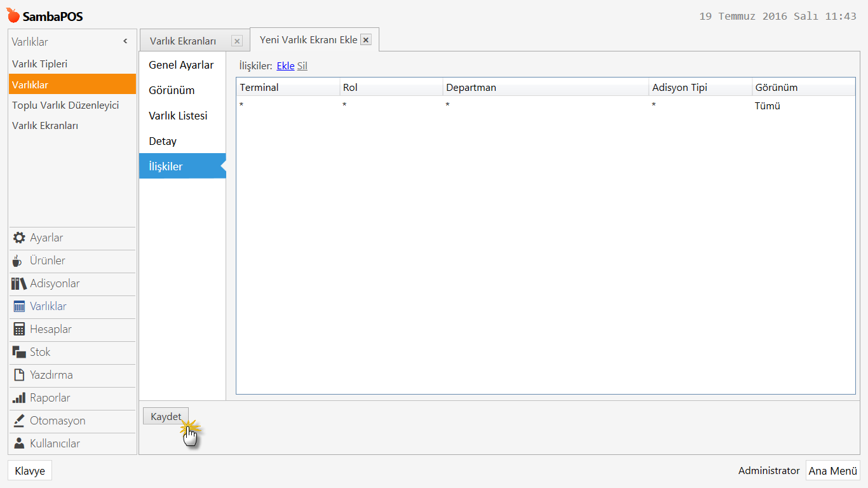Screen dimensions: 868x488
Task: Open the Adisyonlar navigation label
Action: (x=55, y=283)
